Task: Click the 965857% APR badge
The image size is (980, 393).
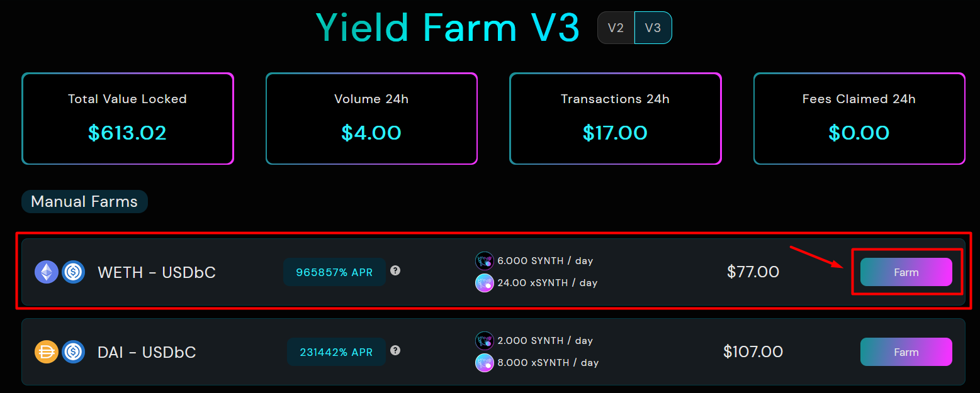Action: [x=334, y=272]
